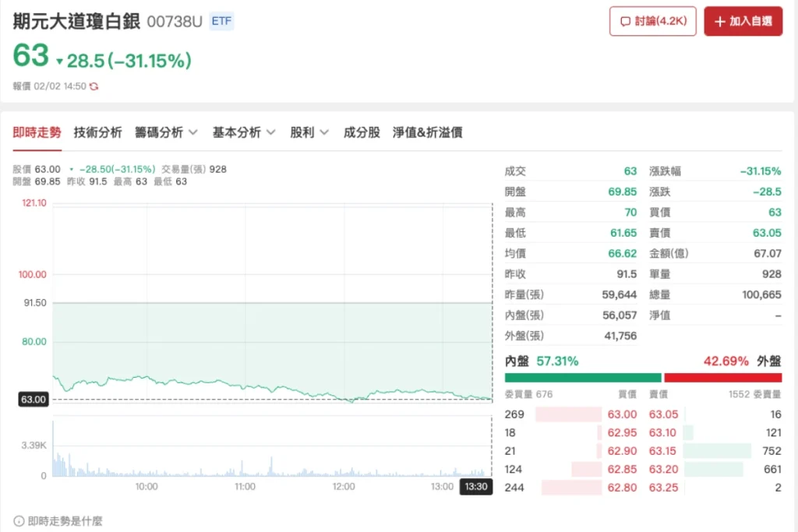Screen dimensions: 798x532
Task: Click the 昨量(張) value 59,644
Action: point(620,295)
